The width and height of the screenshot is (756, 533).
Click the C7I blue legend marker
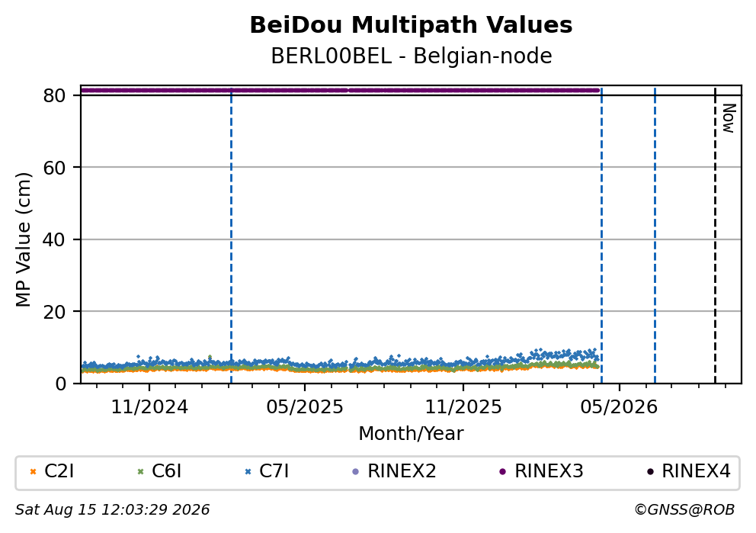pyautogui.click(x=248, y=472)
